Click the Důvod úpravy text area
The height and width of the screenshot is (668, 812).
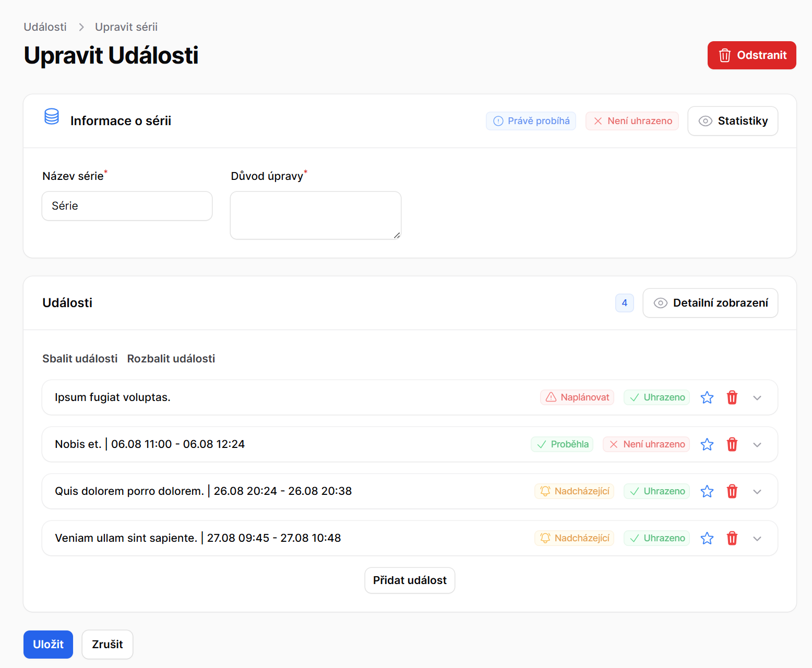point(316,215)
